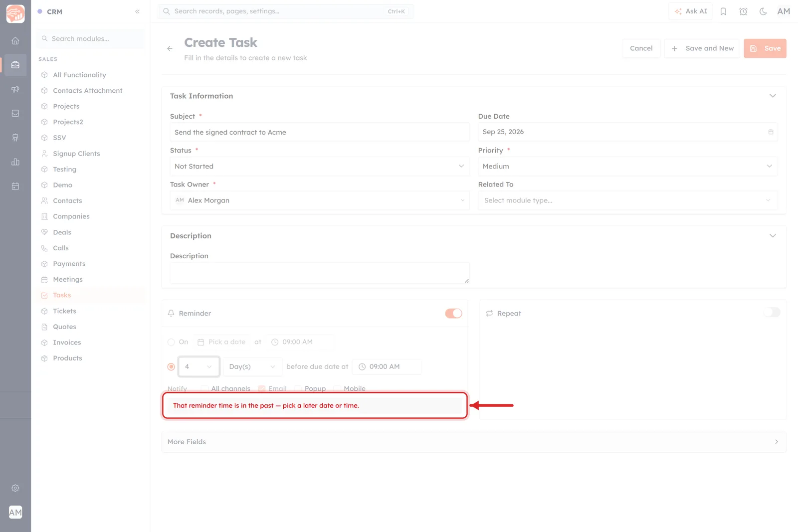Open the bar chart analytics icon
The width and height of the screenshot is (798, 532).
pos(15,162)
